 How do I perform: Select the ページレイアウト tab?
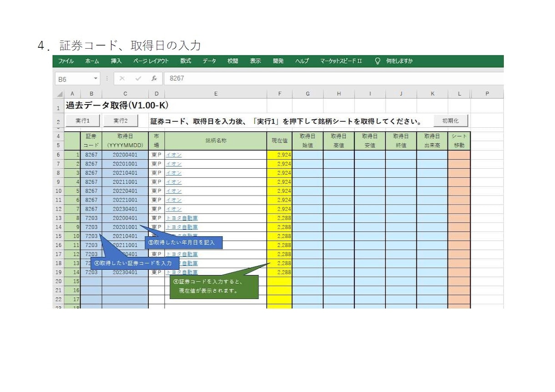151,61
